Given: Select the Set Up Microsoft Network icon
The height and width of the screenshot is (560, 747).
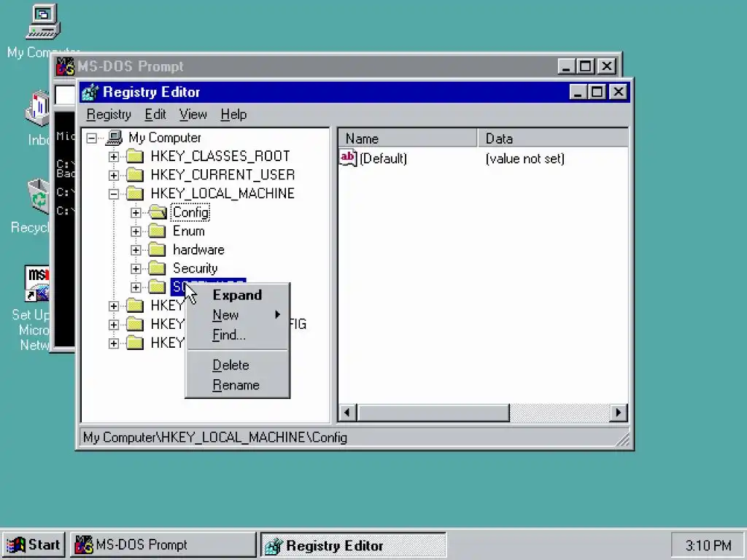Looking at the screenshot, I should point(37,284).
